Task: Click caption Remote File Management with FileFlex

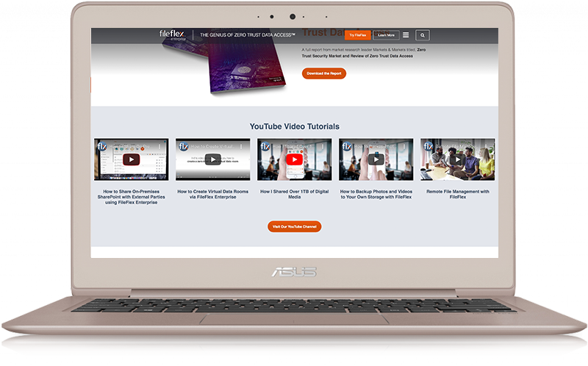Action: click(457, 194)
